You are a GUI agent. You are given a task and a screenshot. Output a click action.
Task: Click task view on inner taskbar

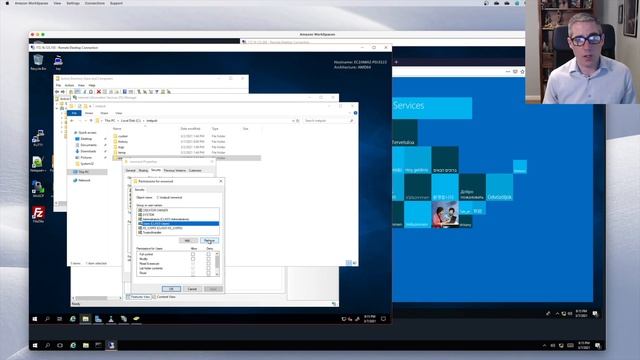pos(60,319)
